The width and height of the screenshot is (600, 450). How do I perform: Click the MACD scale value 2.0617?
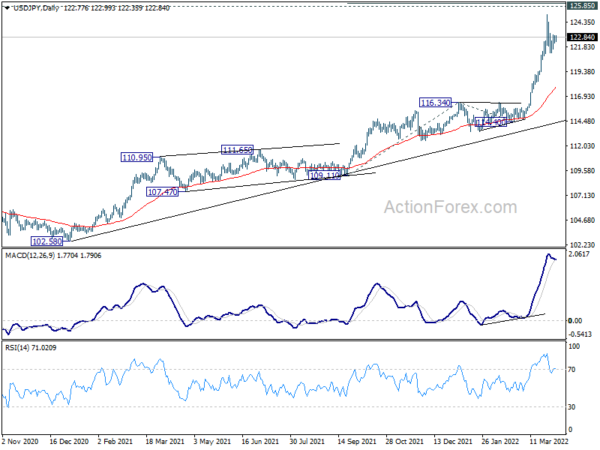(x=580, y=254)
